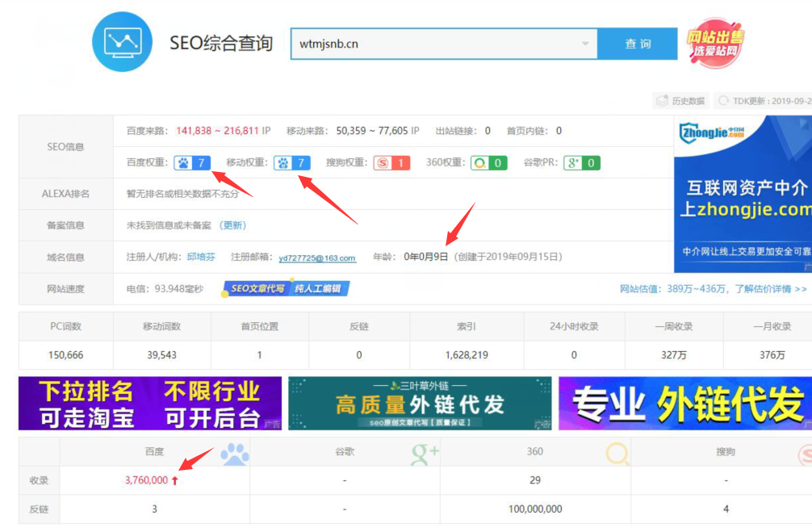Image resolution: width=812 pixels, height=528 pixels.
Task: Click 百度来路 value 141,838 ~ 216,811
Action: click(217, 131)
